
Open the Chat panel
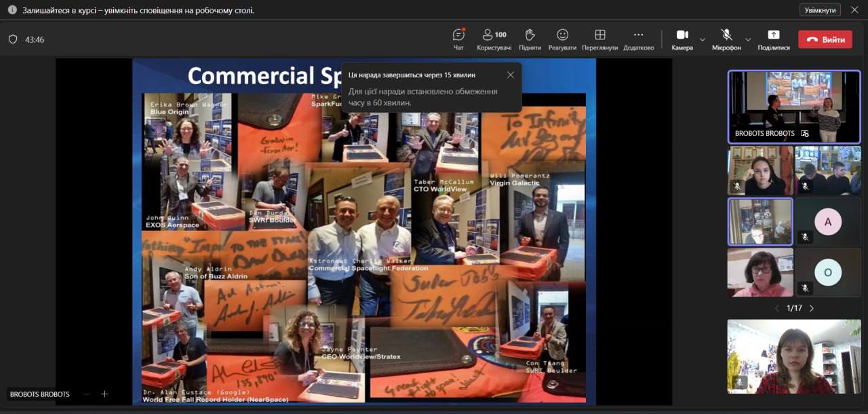458,39
